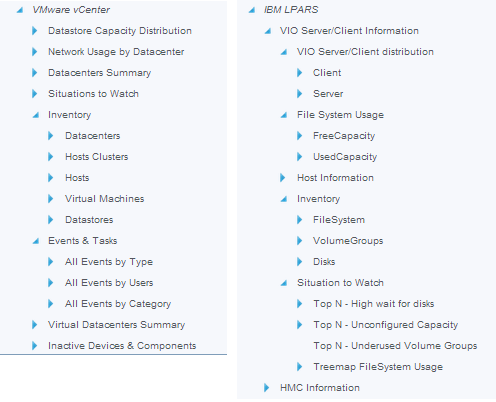Collapse the IBM LPARS root arrow
Screen dimensions: 496x402
point(252,10)
